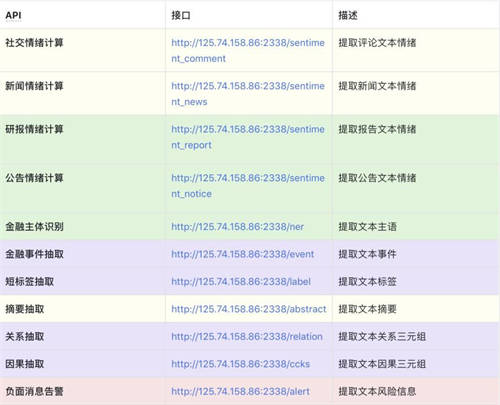Click the 接口 column header
The width and height of the screenshot is (500, 405).
pyautogui.click(x=181, y=15)
